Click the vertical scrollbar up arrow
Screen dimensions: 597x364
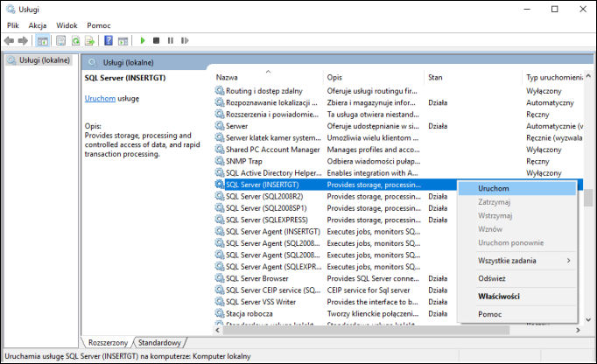pyautogui.click(x=588, y=76)
